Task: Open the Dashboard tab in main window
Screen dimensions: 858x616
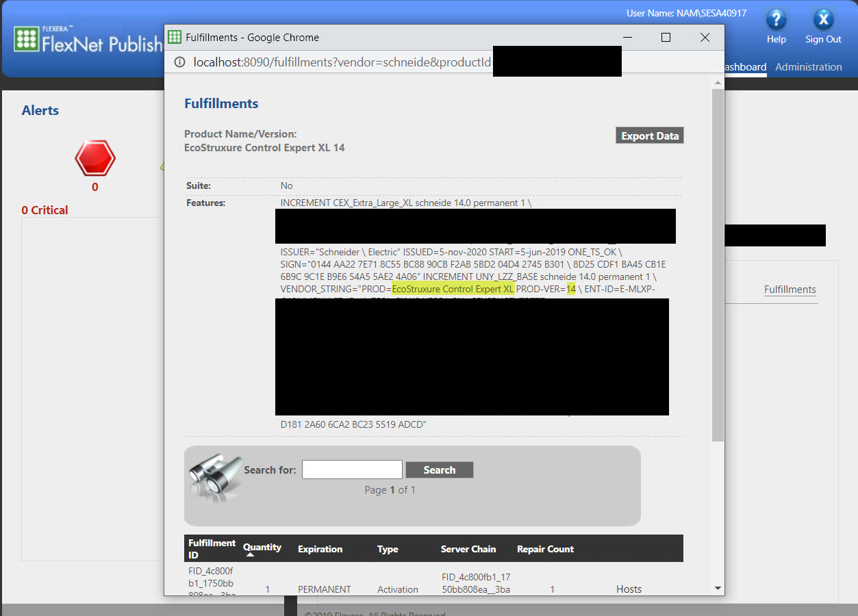Action: 745,67
